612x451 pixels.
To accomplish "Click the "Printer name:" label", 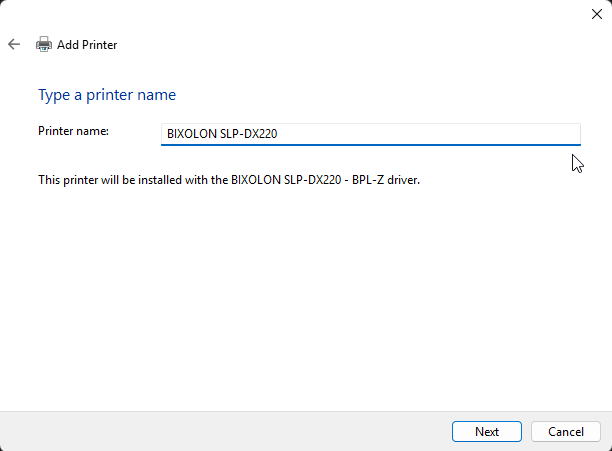I will (73, 131).
